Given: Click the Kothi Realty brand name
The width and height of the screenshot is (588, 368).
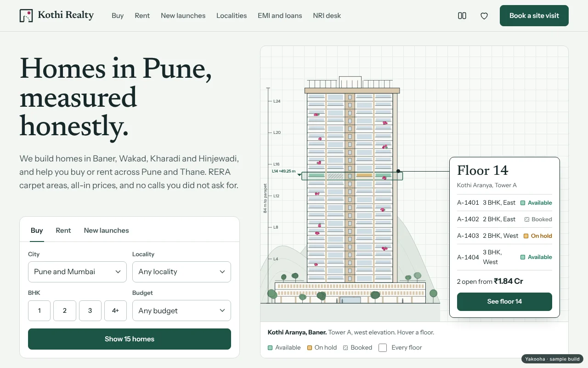Looking at the screenshot, I should click(x=66, y=15).
